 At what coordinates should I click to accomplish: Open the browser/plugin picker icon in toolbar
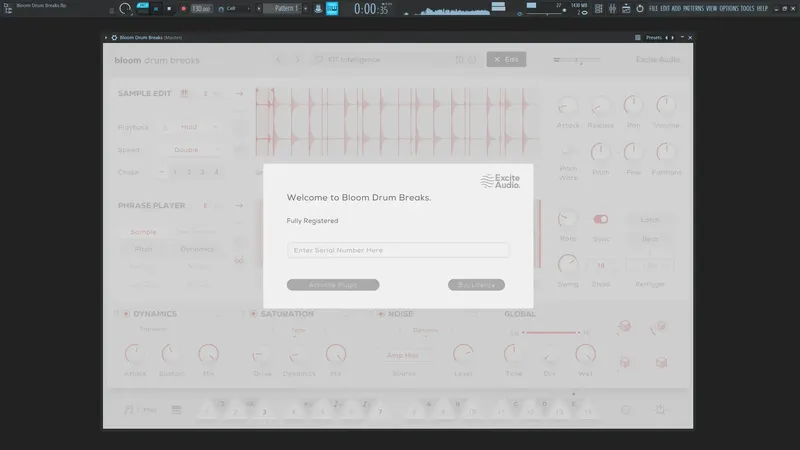[626, 9]
